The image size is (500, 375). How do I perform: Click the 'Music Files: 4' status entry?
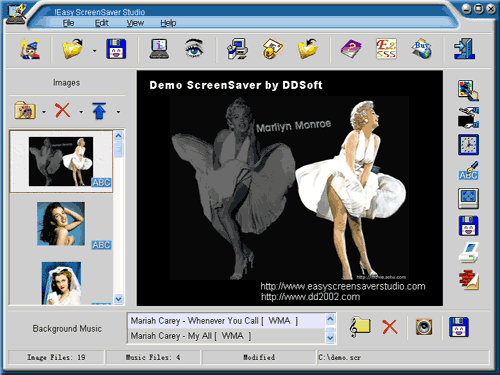153,357
